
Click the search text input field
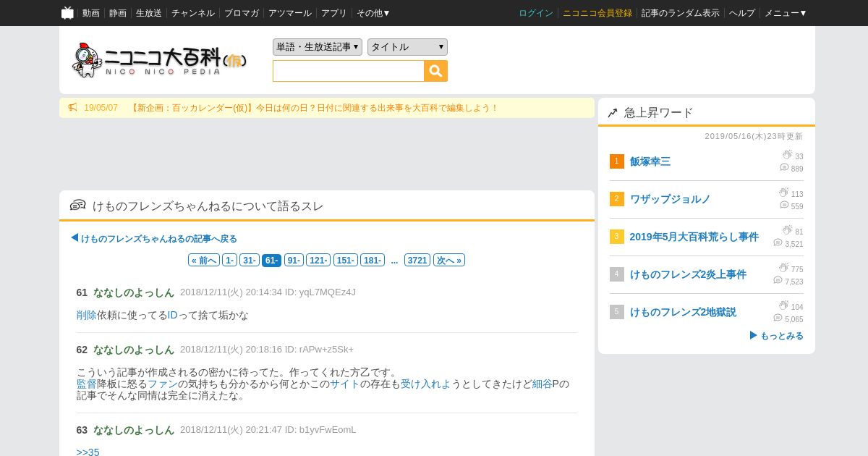[349, 71]
